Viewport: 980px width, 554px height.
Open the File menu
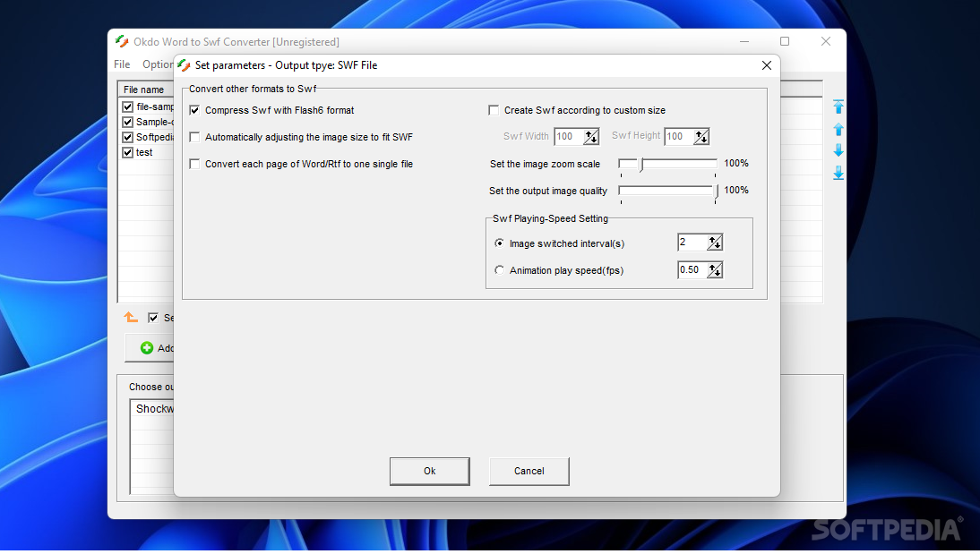coord(122,64)
